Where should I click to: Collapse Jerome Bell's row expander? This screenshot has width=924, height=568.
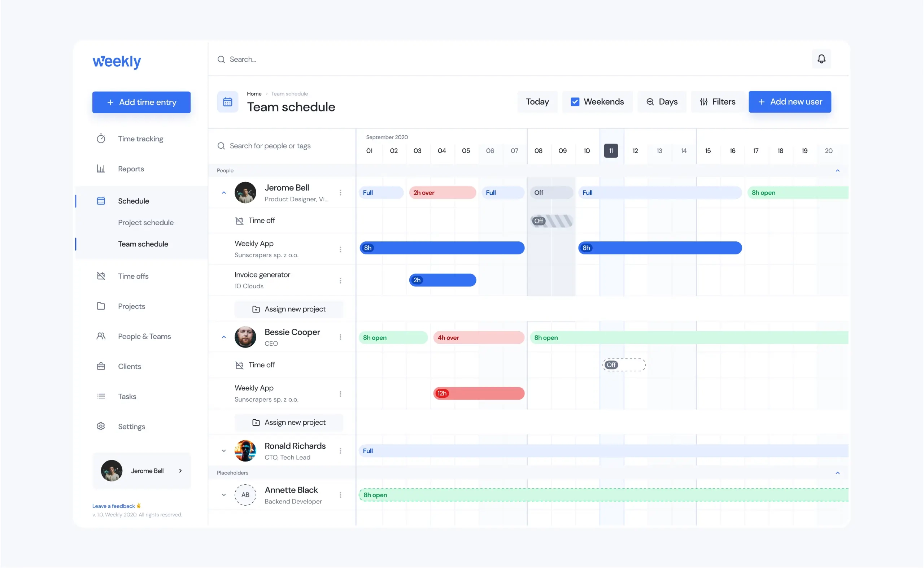pos(224,193)
